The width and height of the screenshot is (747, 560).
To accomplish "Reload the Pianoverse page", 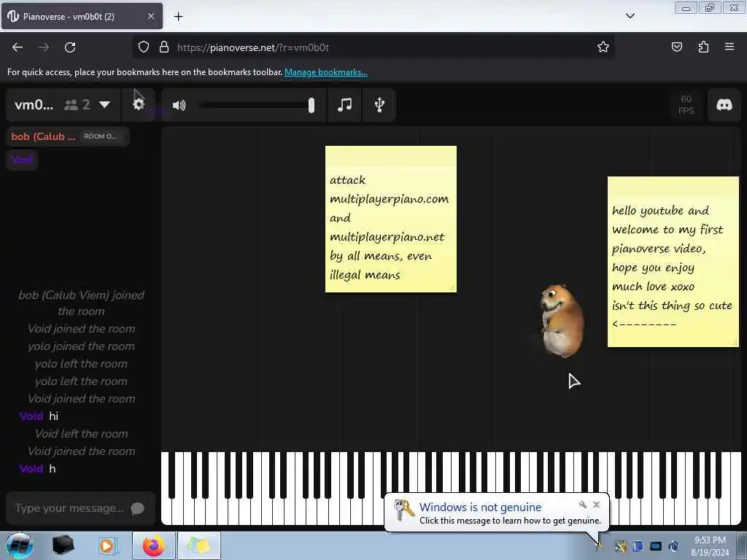I will coord(70,47).
